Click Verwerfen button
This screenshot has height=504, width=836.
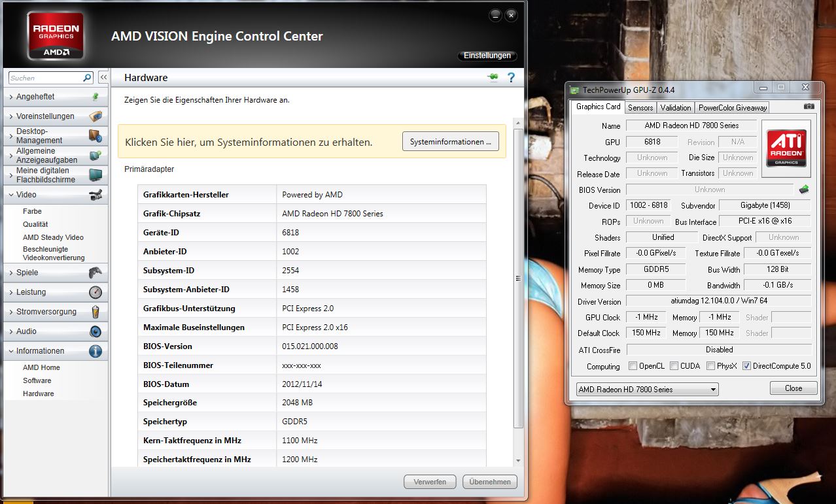[430, 482]
